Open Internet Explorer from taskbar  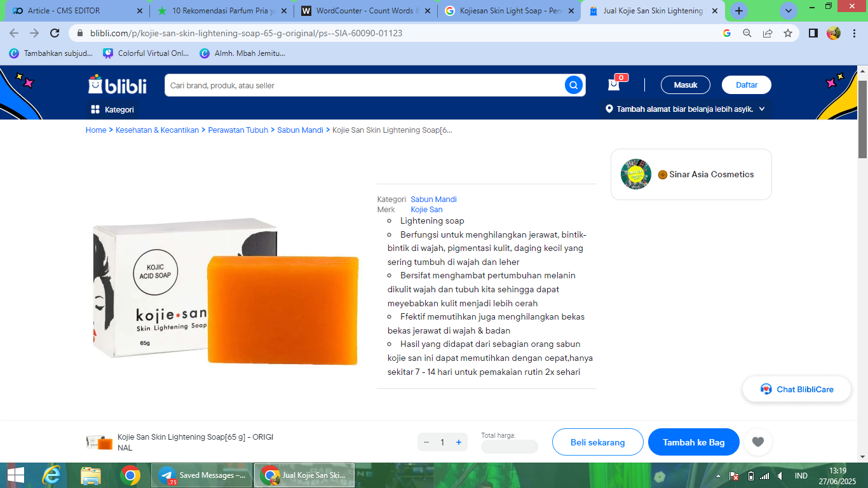pos(51,475)
